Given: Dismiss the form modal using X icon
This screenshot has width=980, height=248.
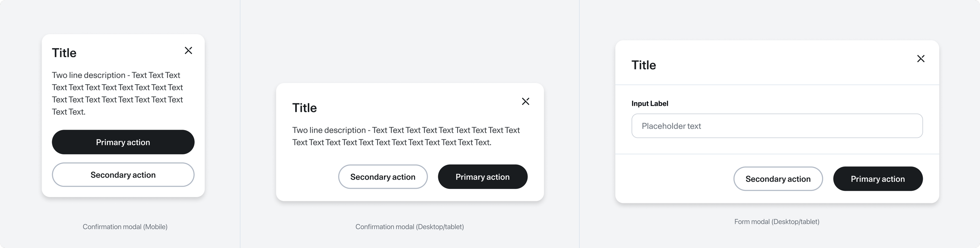Looking at the screenshot, I should coord(920,59).
